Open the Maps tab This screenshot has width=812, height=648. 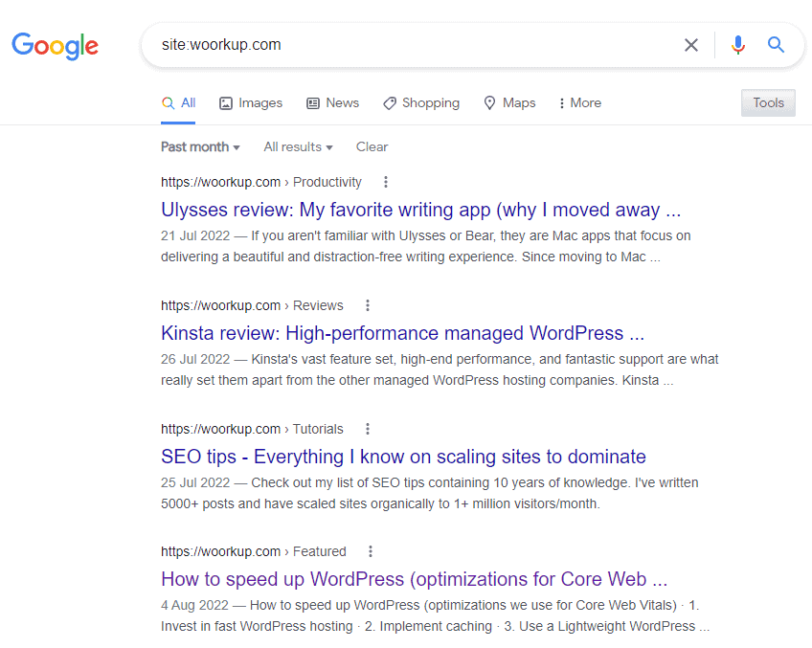509,102
